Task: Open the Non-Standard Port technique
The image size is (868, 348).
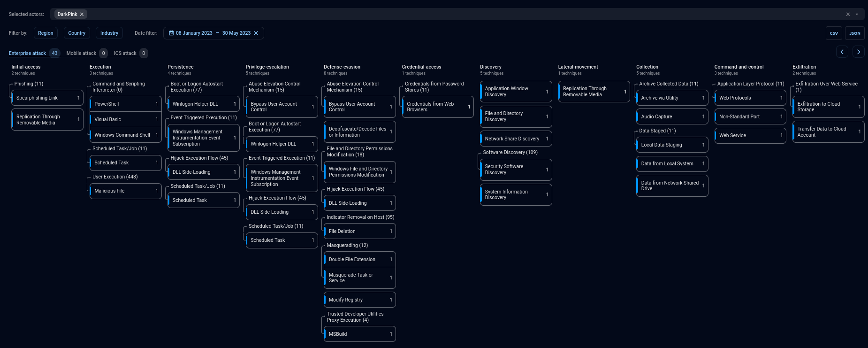Action: point(750,116)
